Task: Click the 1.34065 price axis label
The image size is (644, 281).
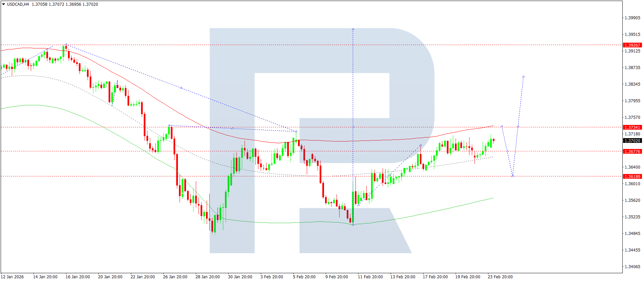Action: [x=632, y=266]
